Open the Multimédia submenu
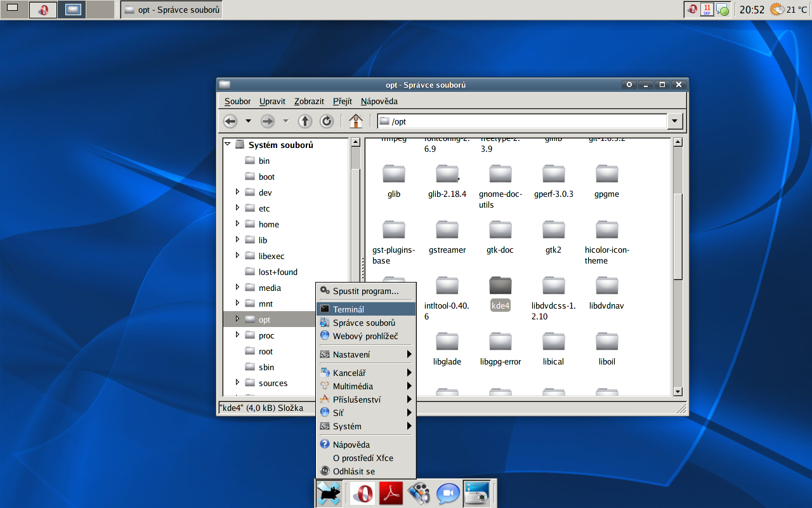Screen dimensions: 812x508 (x=366, y=386)
